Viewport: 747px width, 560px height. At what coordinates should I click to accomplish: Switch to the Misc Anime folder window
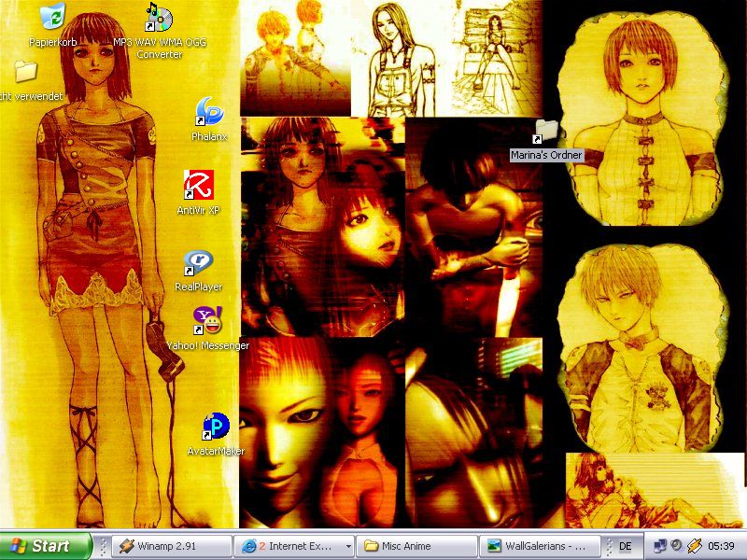pyautogui.click(x=416, y=546)
